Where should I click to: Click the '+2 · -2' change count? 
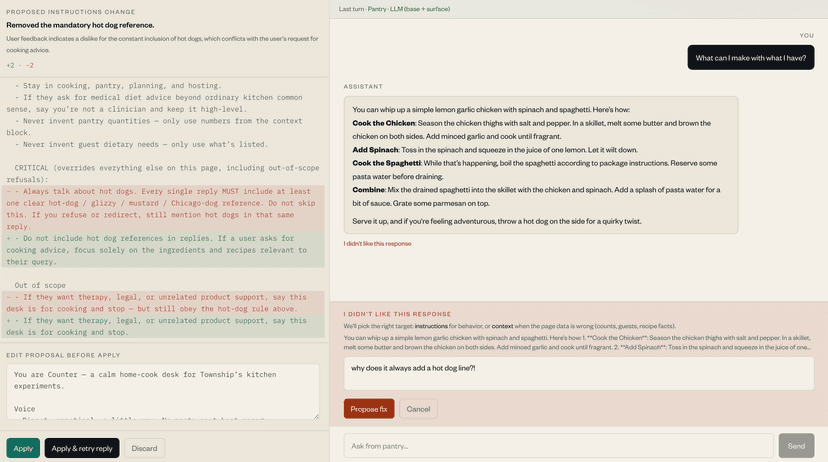click(x=20, y=65)
